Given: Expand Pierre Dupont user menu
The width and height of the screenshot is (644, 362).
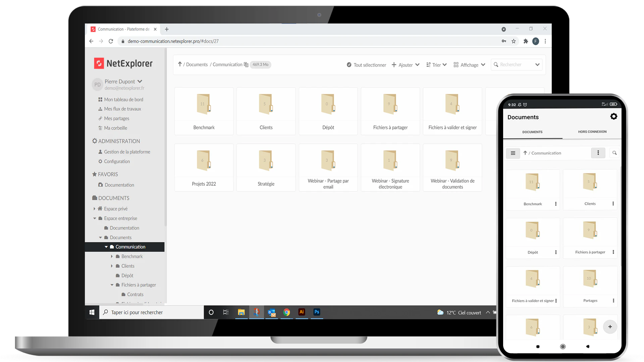Looking at the screenshot, I should coord(140,81).
